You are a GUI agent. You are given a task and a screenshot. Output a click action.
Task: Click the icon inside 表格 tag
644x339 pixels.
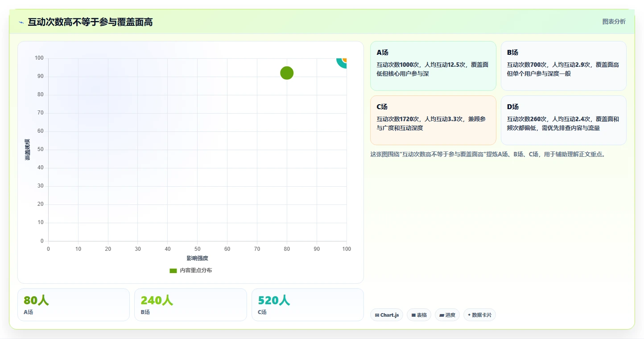[413, 315]
